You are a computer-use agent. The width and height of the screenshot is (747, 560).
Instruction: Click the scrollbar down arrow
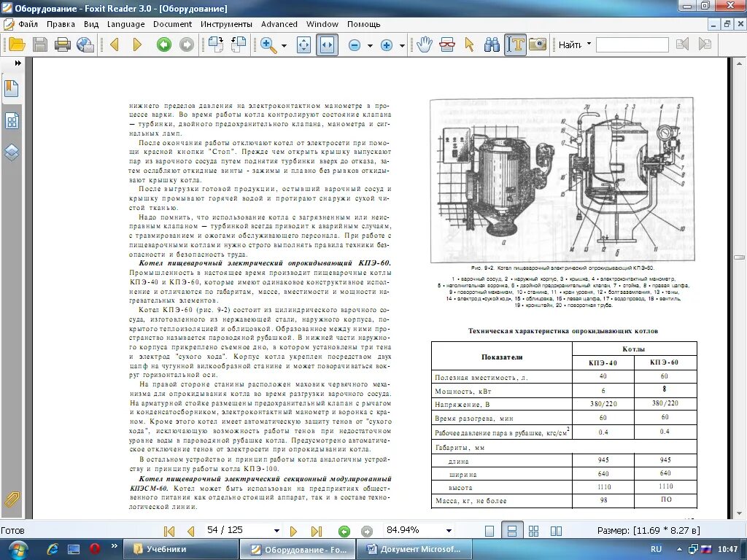[739, 514]
